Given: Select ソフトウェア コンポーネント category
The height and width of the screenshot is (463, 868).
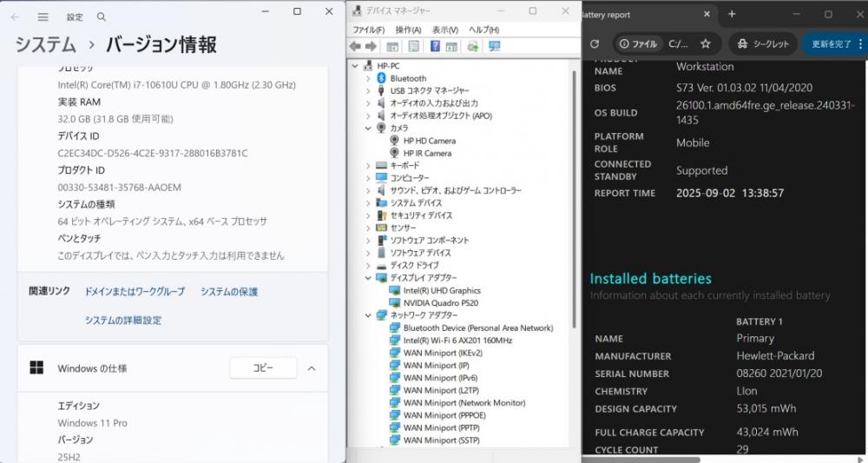Looking at the screenshot, I should [429, 241].
